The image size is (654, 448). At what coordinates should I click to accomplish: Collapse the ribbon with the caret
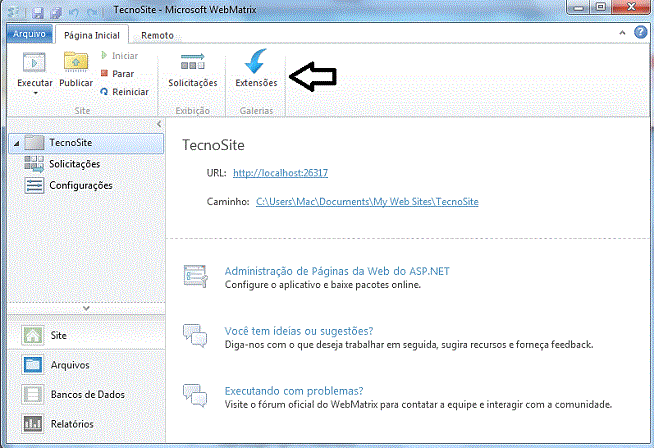pos(622,33)
